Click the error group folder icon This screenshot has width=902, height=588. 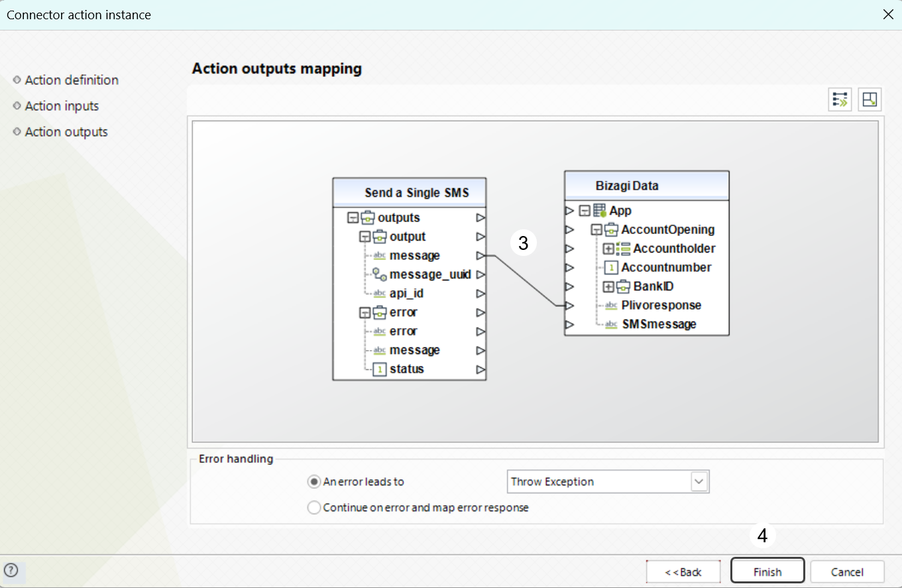380,312
